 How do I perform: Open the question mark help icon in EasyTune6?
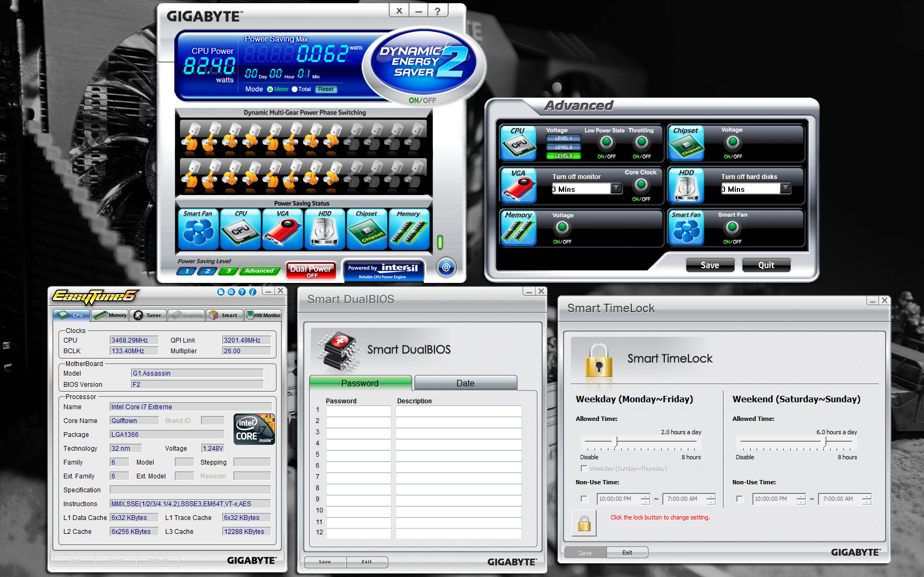[242, 291]
